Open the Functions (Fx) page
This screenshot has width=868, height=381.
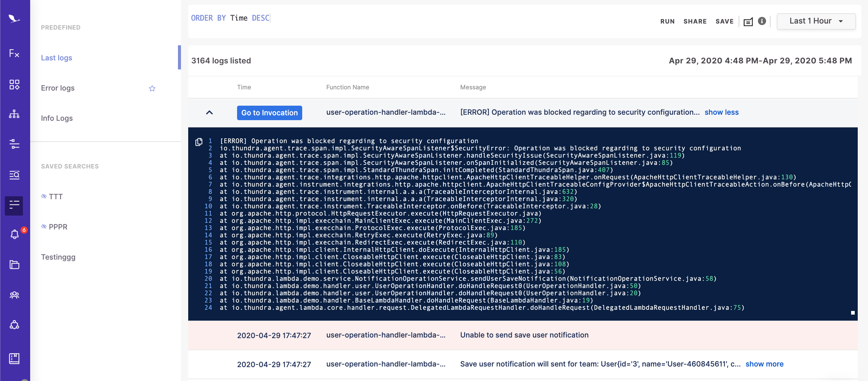click(14, 53)
